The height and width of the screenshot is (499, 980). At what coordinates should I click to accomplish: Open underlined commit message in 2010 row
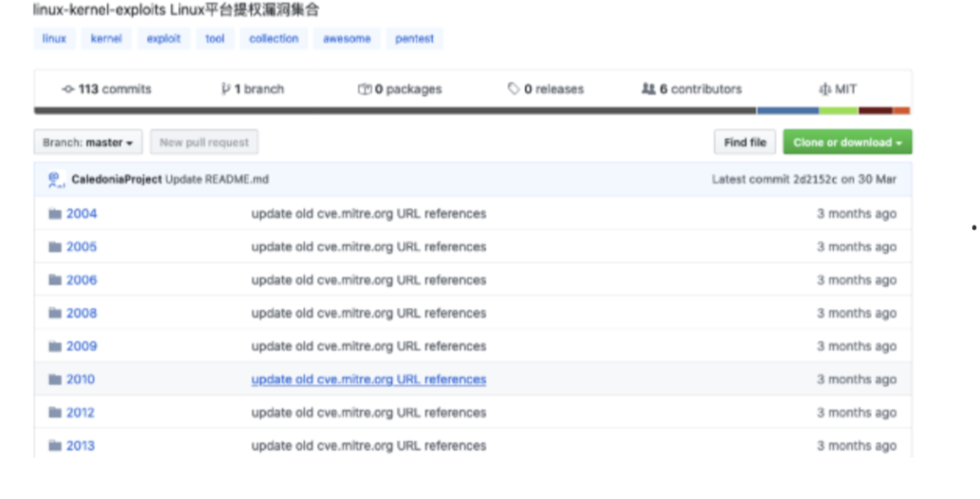pos(368,380)
